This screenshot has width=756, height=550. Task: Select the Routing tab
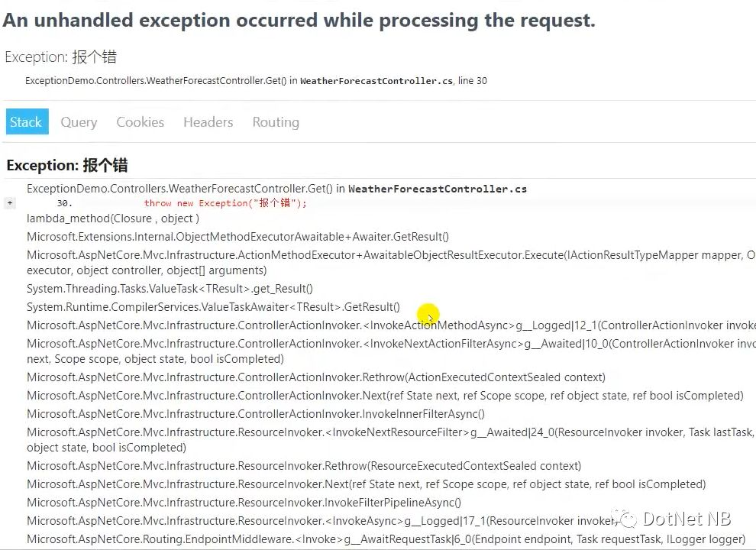coord(276,122)
